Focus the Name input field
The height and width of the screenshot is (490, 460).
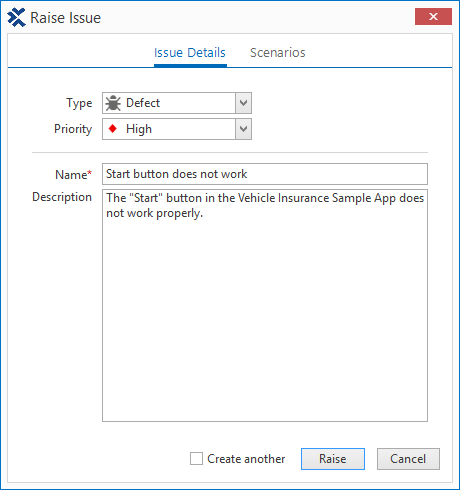[x=265, y=174]
